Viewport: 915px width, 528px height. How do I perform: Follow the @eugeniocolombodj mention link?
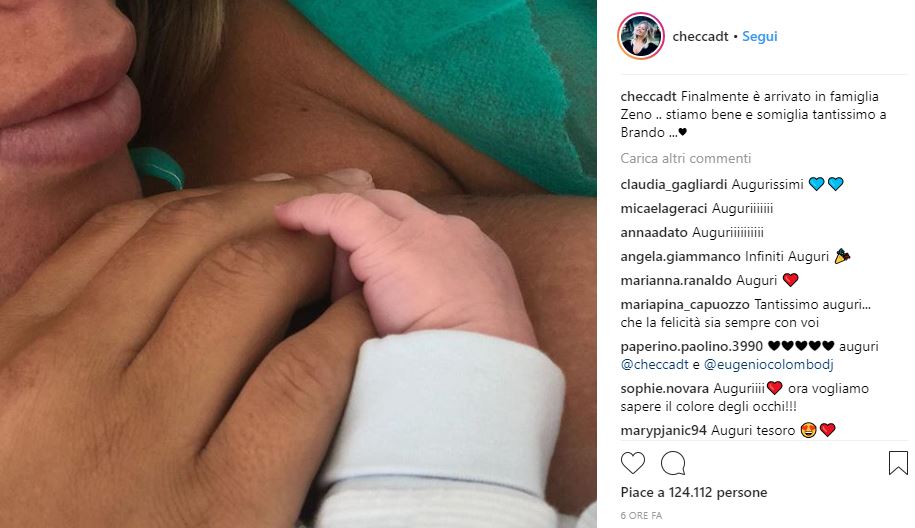[x=769, y=365]
